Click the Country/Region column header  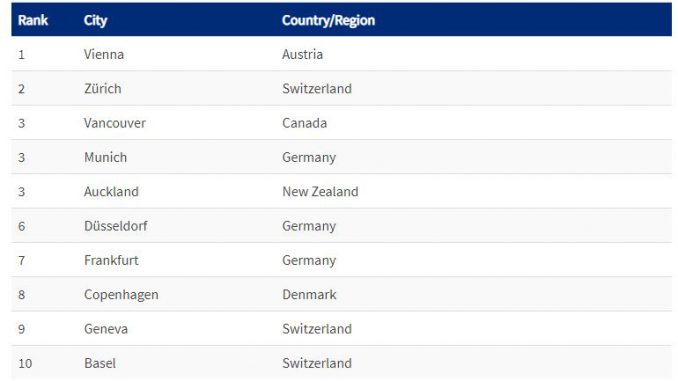329,20
